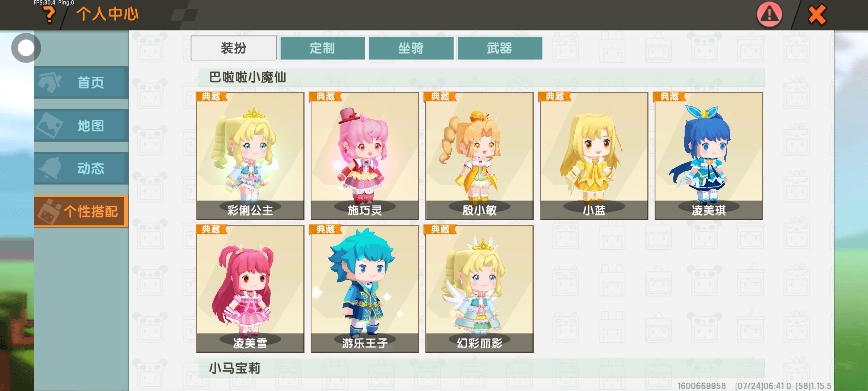Image resolution: width=868 pixels, height=391 pixels.
Task: Switch to the 装扮 tab
Action: click(234, 48)
